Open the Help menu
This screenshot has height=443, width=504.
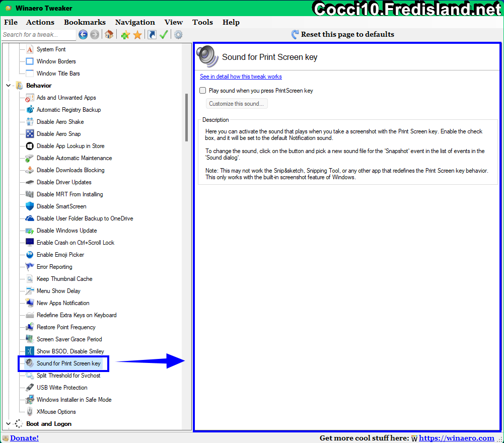point(231,22)
